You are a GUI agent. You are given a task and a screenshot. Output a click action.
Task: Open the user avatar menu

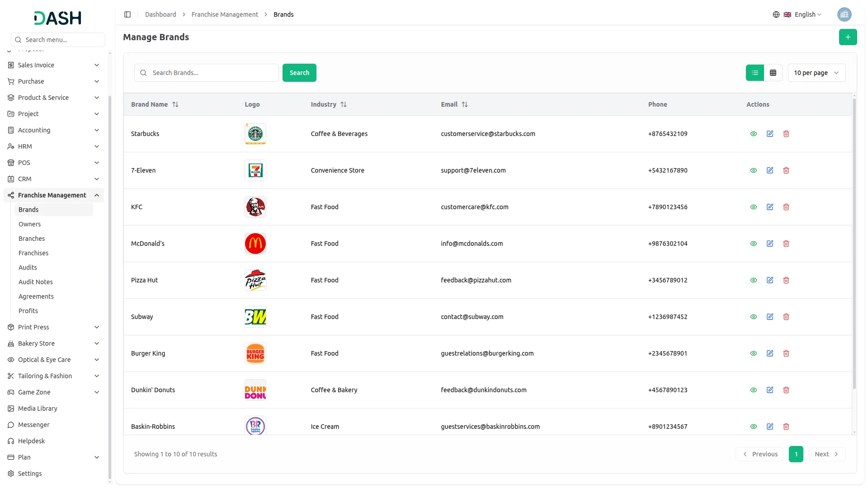click(844, 14)
